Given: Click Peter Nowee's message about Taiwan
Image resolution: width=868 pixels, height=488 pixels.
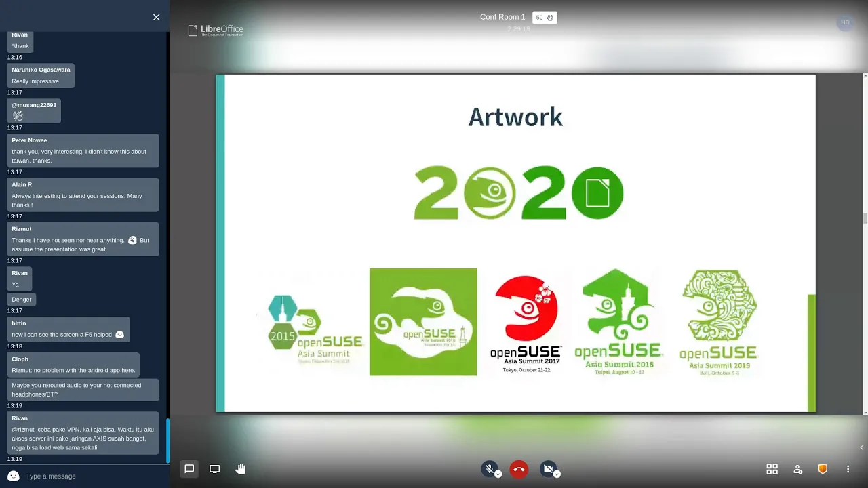Looking at the screenshot, I should pos(83,150).
